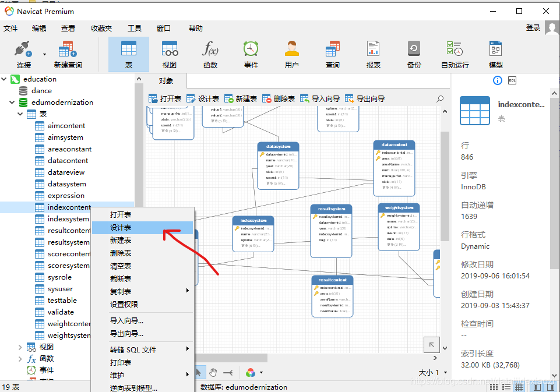Choose 清空表 in the context menu
560x392 pixels.
[143, 266]
